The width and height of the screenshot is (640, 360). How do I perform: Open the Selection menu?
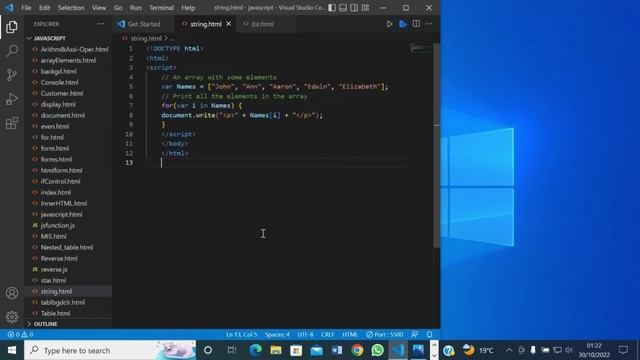pos(71,8)
